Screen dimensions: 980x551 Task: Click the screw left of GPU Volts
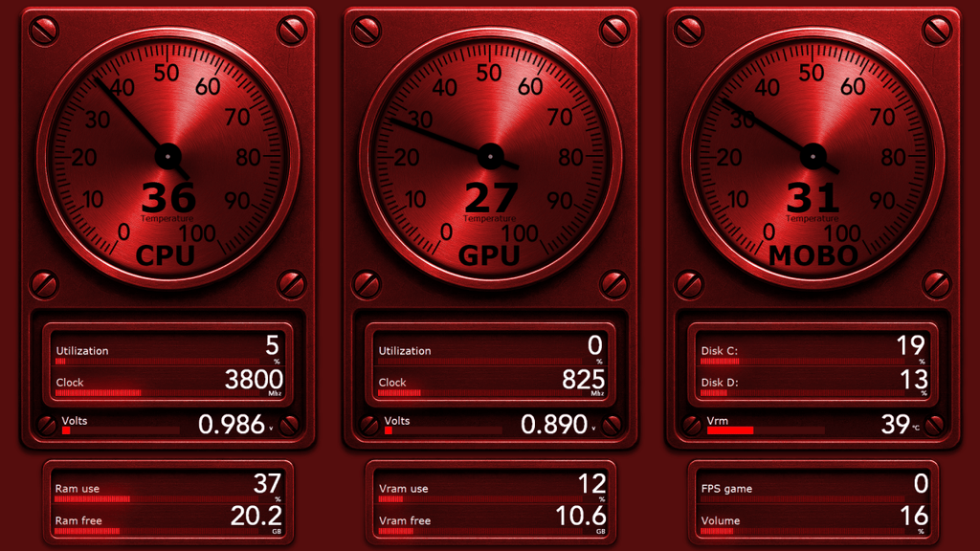[x=368, y=426]
